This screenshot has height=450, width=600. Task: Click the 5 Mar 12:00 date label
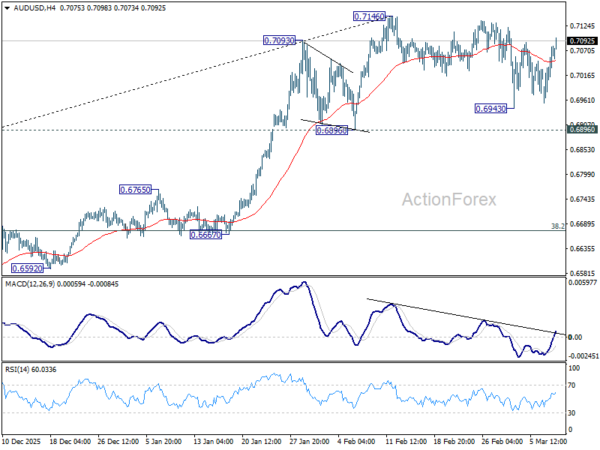[x=548, y=442]
